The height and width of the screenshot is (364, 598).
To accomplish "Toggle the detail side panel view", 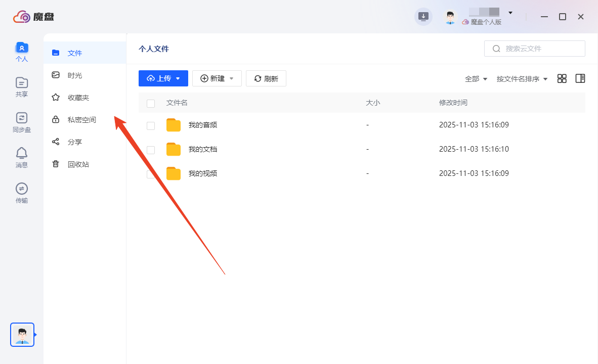I will 580,78.
